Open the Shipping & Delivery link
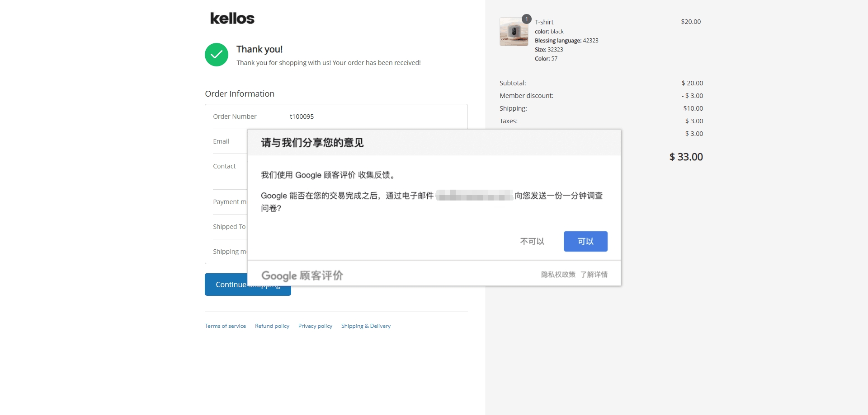Screen dimensions: 868x415 pos(366,326)
